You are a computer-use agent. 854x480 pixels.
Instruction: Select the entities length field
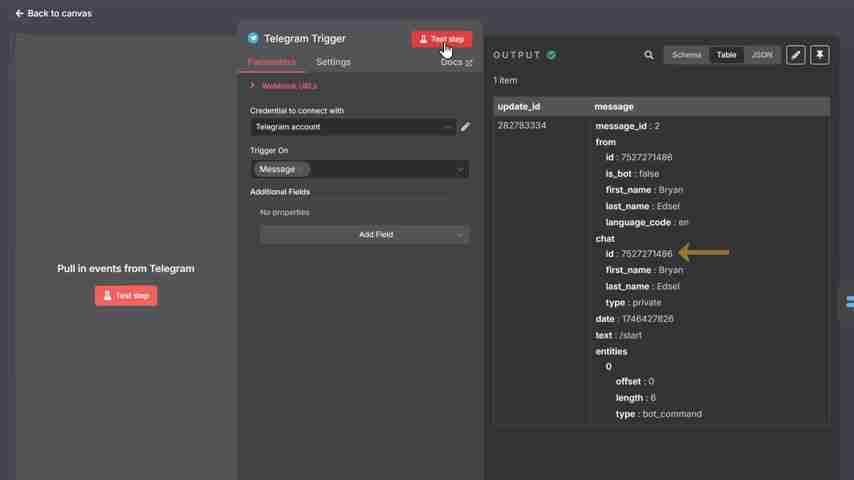(x=636, y=398)
